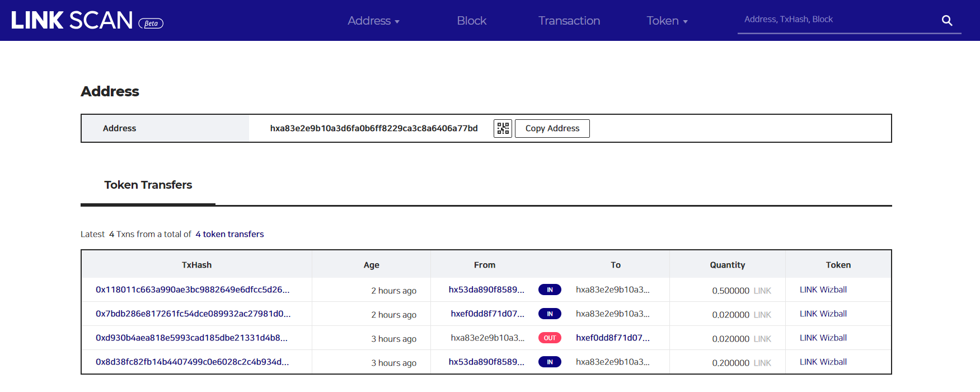Viewport: 980px width, 392px height.
Task: Open From address hx53da890f8589 in first row
Action: (x=486, y=290)
